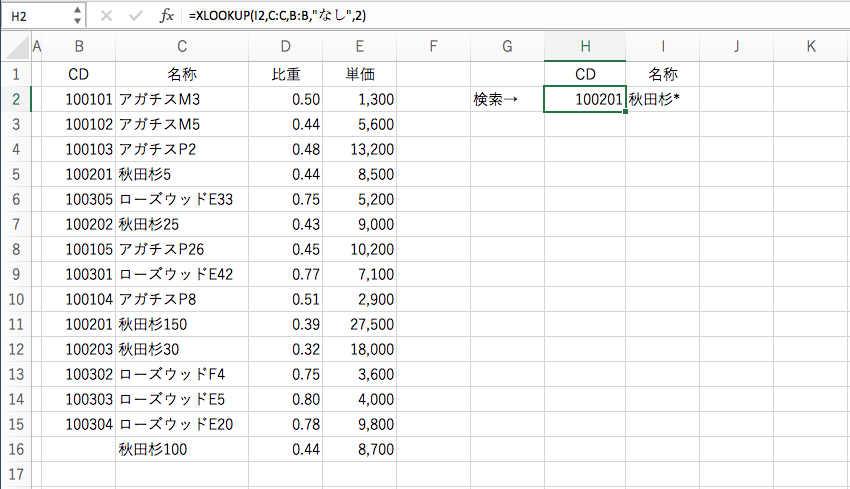
Task: Click cell I2 containing 秋田杉*
Action: (662, 100)
